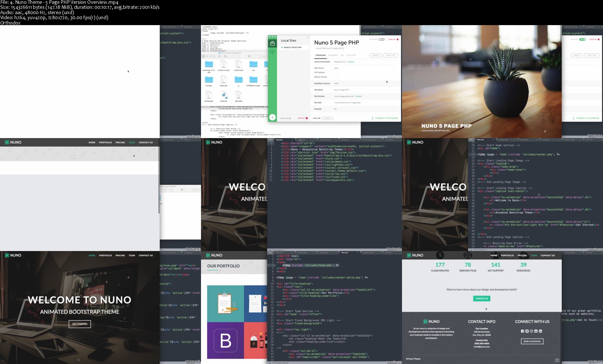Click View Site in the 00:02:02 Local window
The width and height of the screenshot is (603, 364).
pyautogui.click(x=391, y=55)
